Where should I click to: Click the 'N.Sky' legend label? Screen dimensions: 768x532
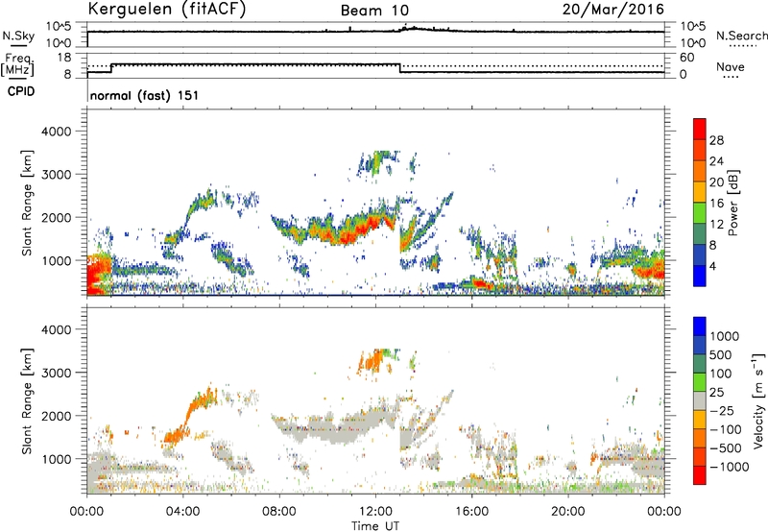[x=18, y=36]
